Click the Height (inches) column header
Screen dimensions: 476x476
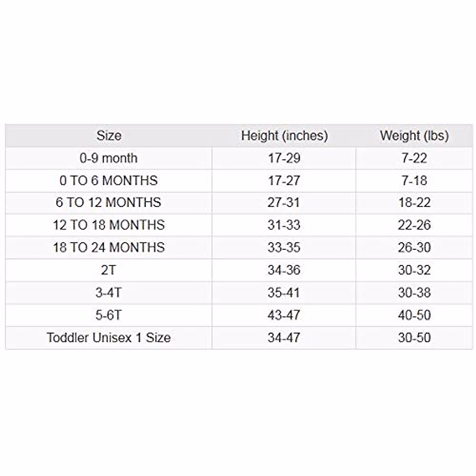coord(284,136)
